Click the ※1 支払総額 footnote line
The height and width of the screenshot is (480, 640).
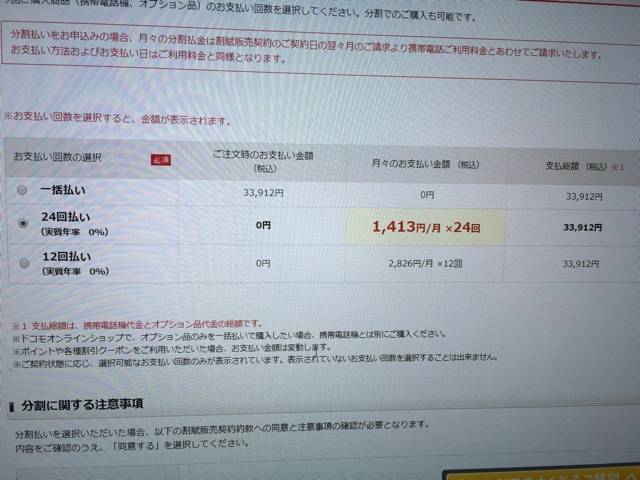[x=137, y=325]
